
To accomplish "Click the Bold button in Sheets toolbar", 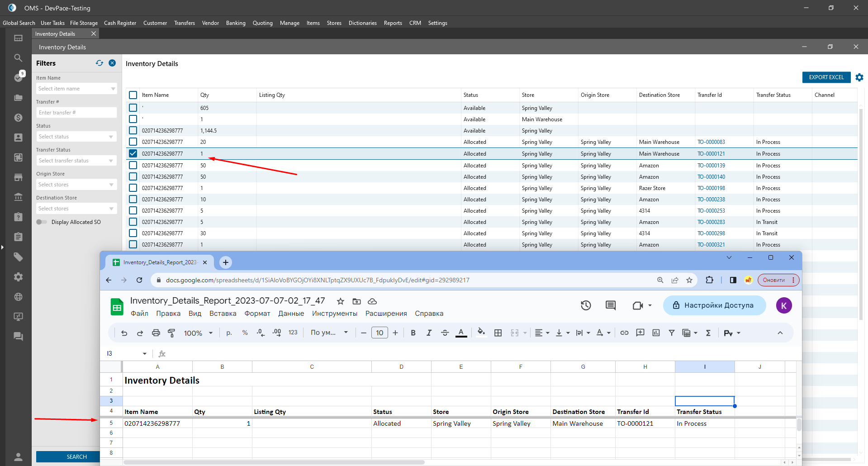I will coord(413,333).
